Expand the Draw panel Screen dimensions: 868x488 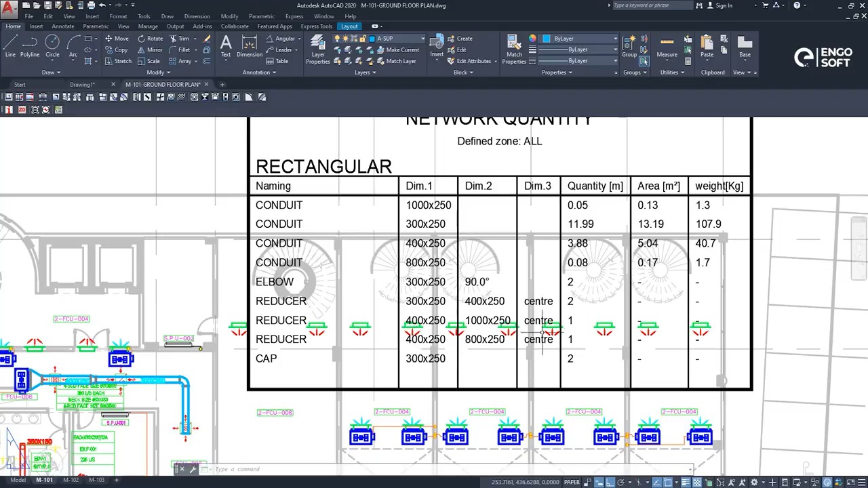tap(51, 73)
